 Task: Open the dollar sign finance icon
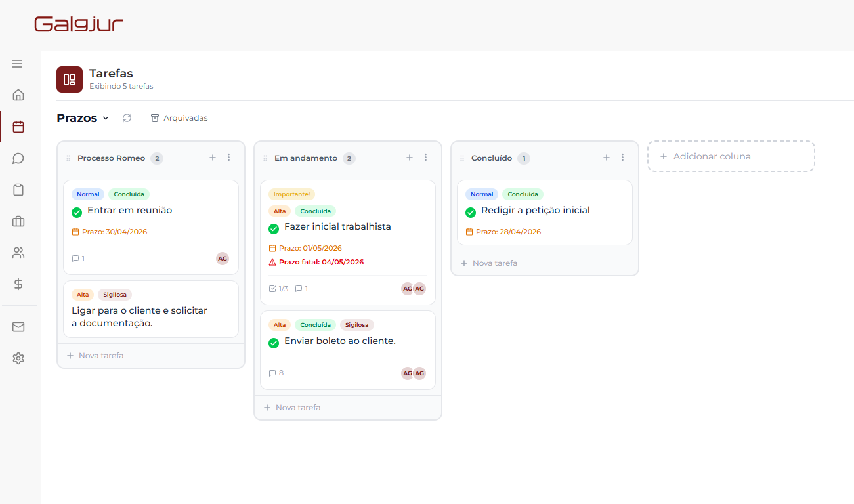coord(18,284)
